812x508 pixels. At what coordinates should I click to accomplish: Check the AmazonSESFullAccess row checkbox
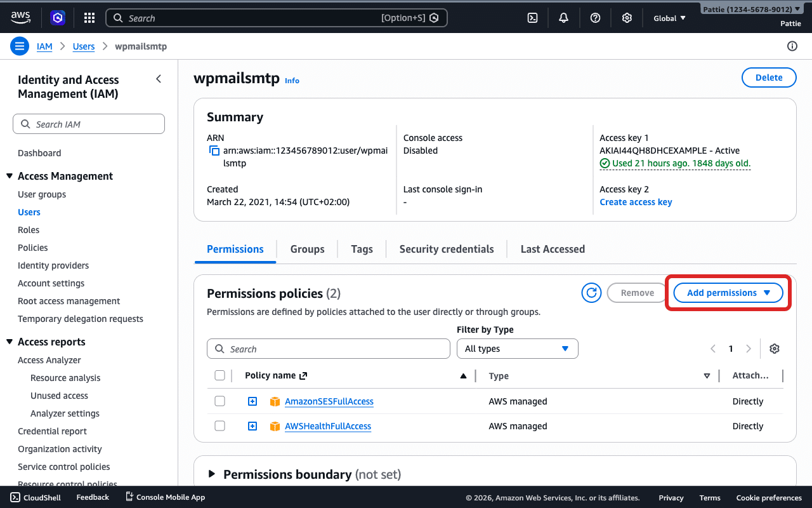click(219, 401)
